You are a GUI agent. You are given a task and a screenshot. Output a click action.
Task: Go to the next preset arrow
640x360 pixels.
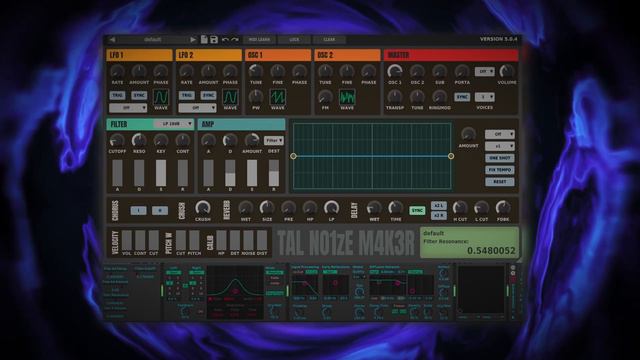point(193,40)
